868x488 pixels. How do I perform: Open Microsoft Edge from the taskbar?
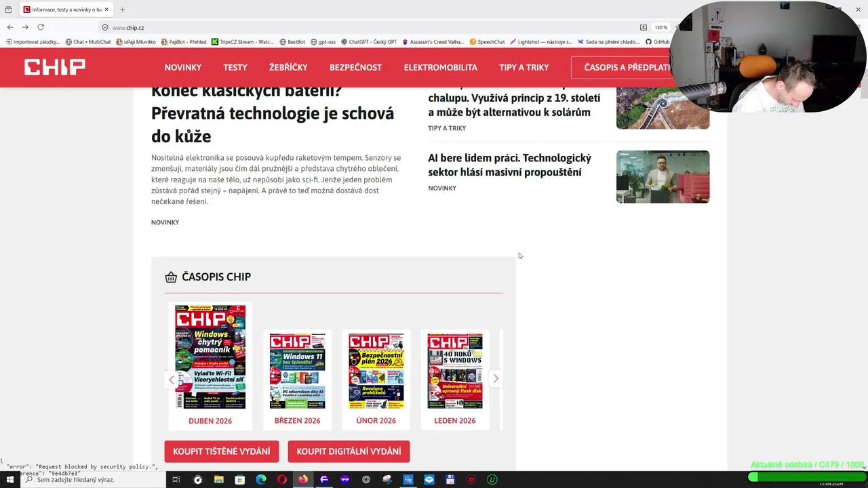[x=261, y=480]
